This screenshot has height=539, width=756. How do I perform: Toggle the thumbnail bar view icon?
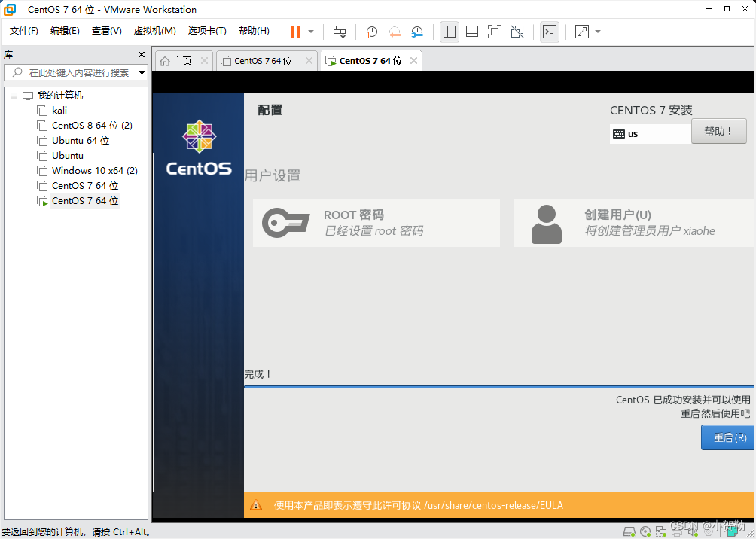point(472,32)
